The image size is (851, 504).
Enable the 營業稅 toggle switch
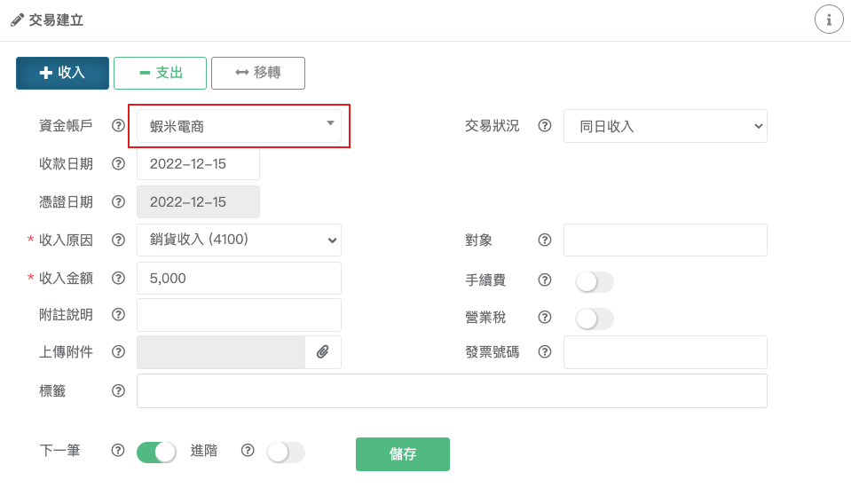click(595, 319)
